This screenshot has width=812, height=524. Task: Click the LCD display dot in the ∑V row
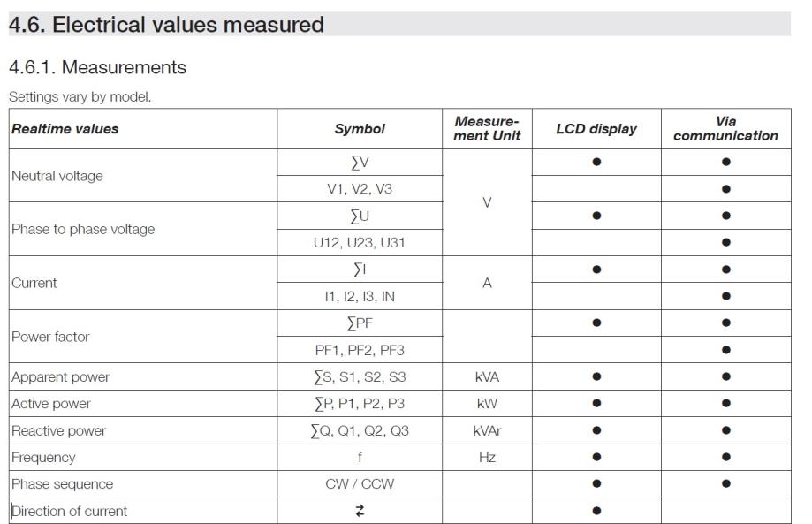pos(596,162)
